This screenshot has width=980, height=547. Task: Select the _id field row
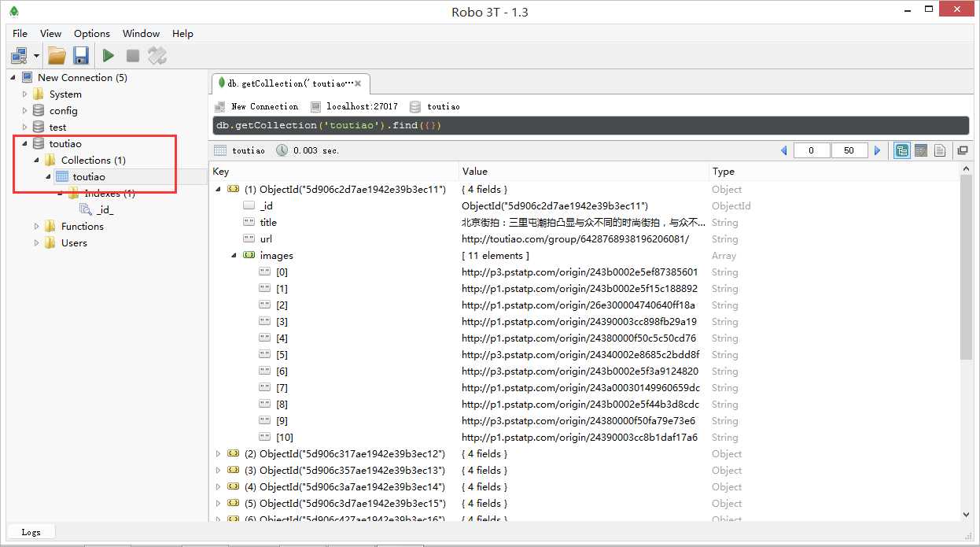[x=585, y=205]
